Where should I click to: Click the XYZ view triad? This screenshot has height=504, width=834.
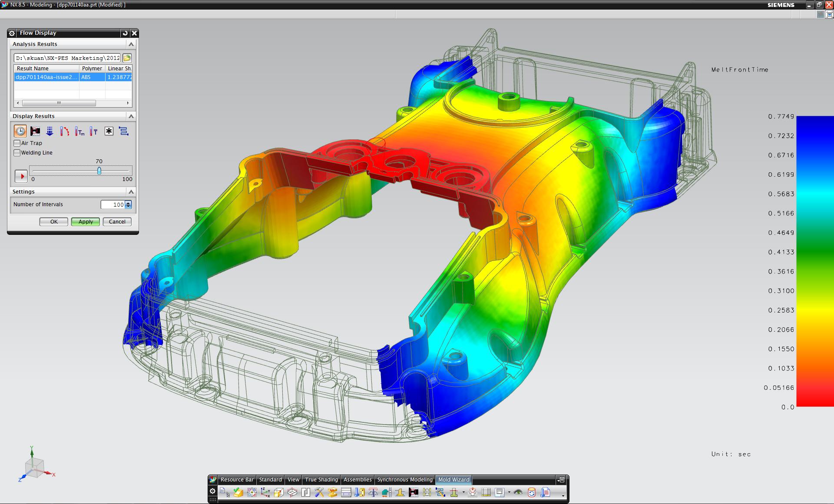(36, 465)
